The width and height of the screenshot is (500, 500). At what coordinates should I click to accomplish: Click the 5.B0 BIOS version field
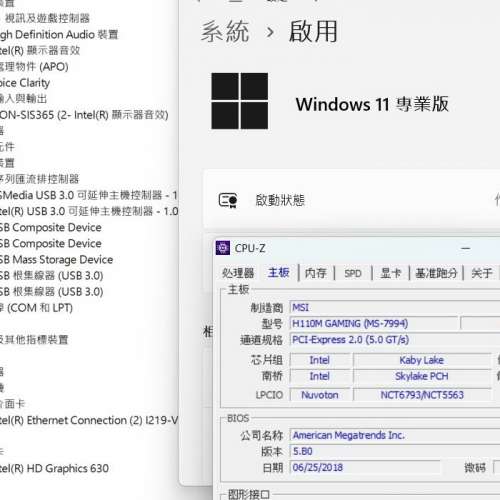[x=395, y=451]
